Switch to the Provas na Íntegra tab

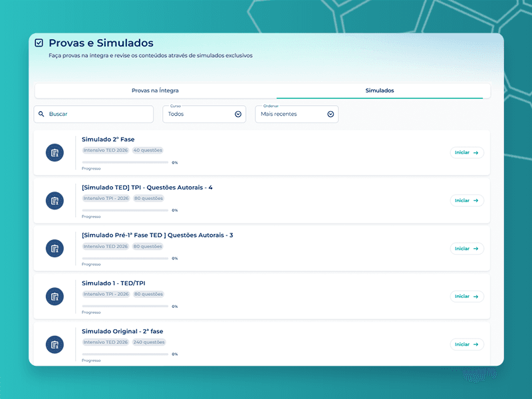155,90
